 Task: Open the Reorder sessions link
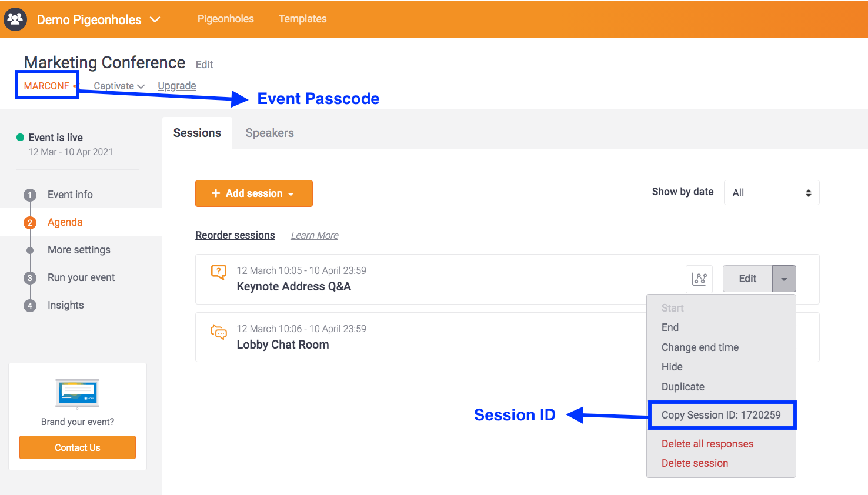pos(235,235)
